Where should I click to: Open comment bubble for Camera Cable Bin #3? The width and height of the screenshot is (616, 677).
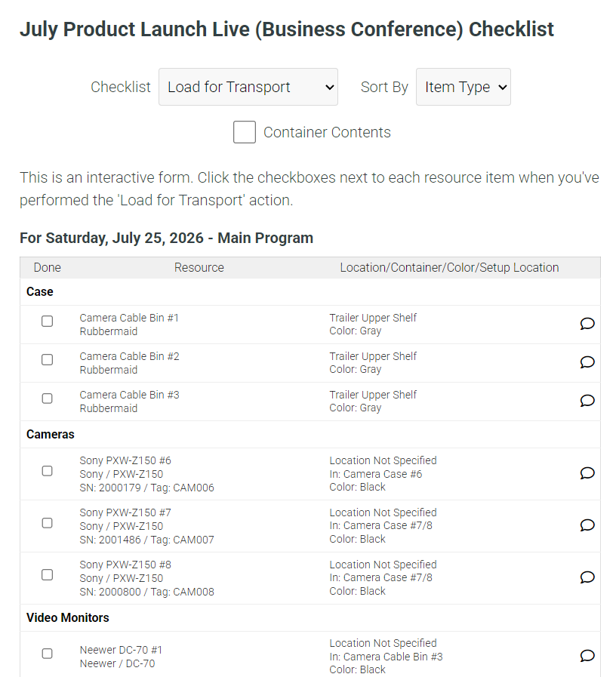(x=587, y=401)
